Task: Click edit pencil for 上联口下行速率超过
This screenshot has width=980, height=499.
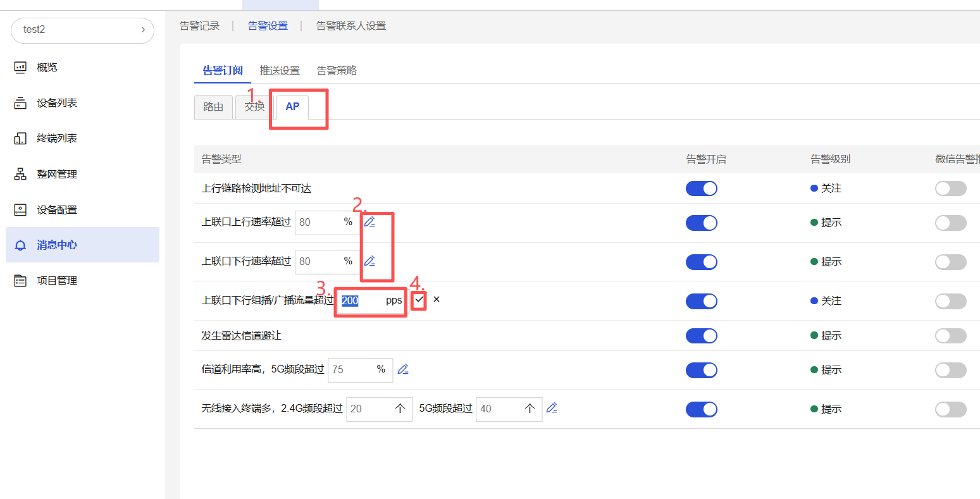Action: point(369,261)
